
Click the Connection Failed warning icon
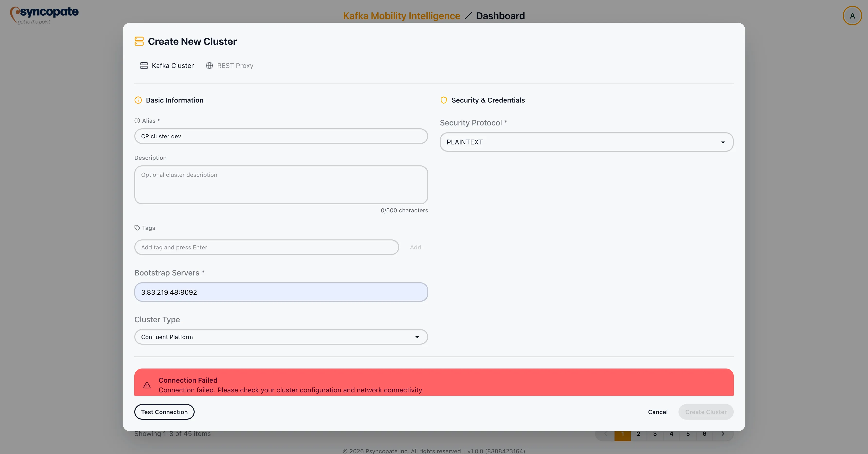pyautogui.click(x=147, y=385)
